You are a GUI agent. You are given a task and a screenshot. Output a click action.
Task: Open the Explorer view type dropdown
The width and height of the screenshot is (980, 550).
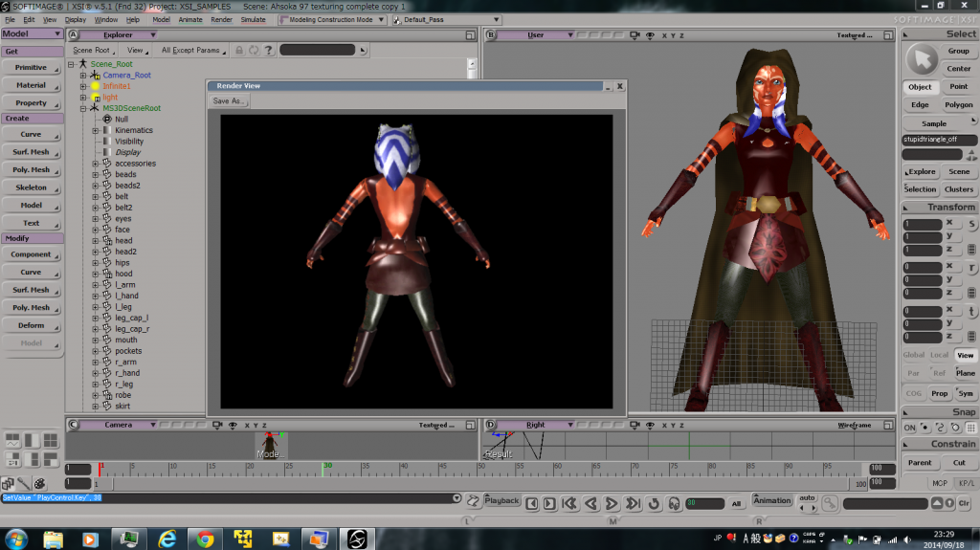[x=119, y=35]
